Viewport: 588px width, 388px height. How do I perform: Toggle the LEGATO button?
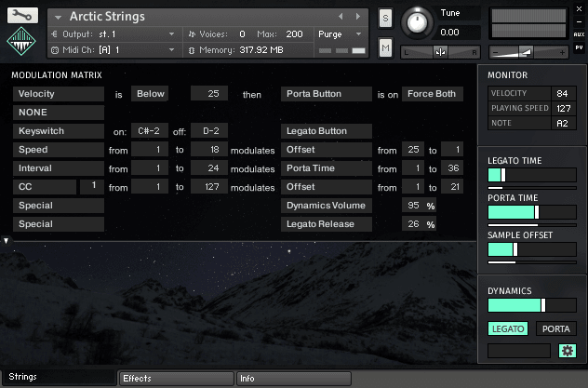pos(508,328)
